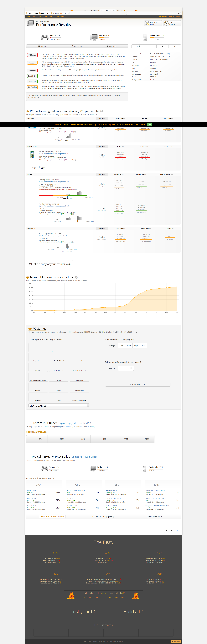The image size is (207, 644).
Task: Click help icon next to Deep queue 4k
Action: point(172,175)
